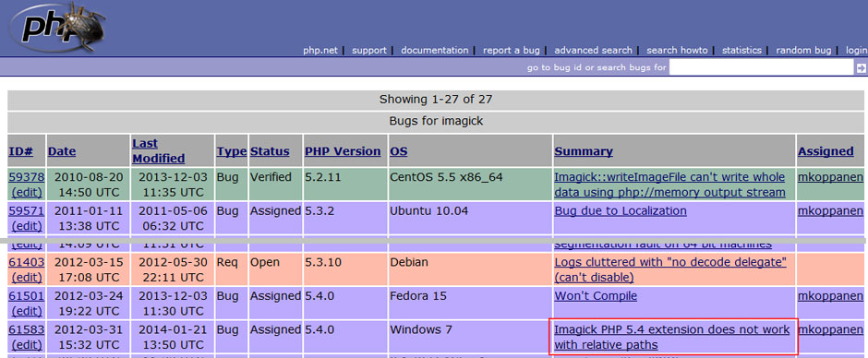
Task: Select the Req type cell
Action: [x=231, y=268]
